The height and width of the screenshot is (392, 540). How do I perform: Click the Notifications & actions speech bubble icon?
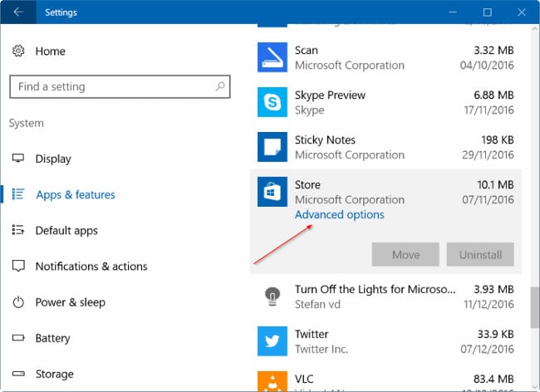[18, 266]
